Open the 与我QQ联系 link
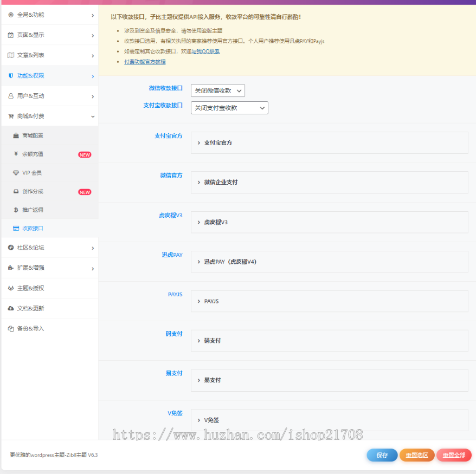476x474 pixels. pos(205,51)
